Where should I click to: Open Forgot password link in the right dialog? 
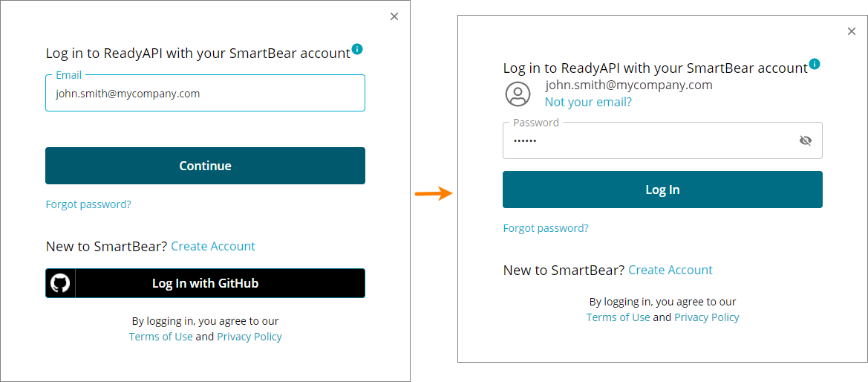pos(546,228)
